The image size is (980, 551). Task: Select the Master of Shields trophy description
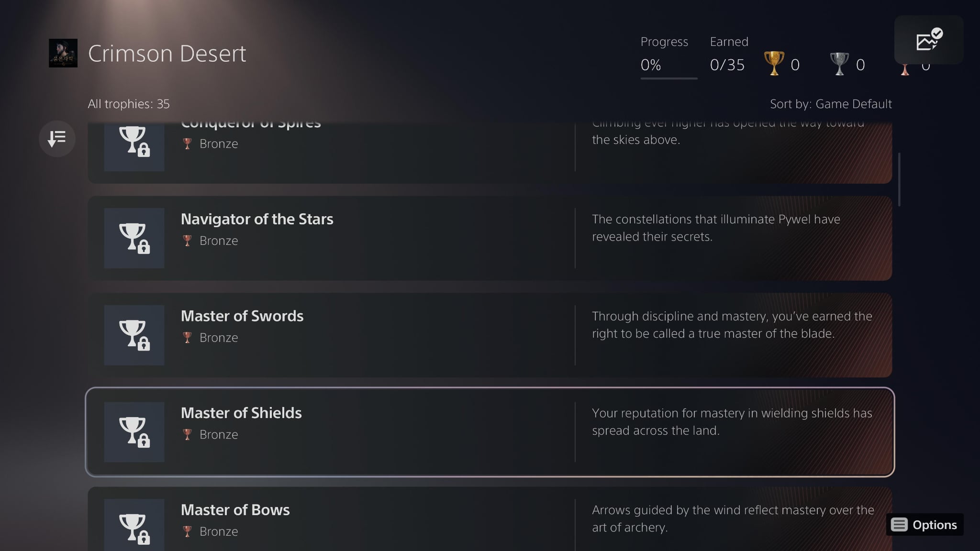tap(732, 421)
